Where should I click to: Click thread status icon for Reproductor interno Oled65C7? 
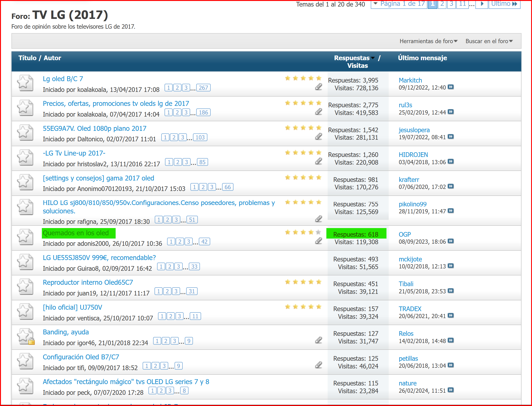coord(25,287)
